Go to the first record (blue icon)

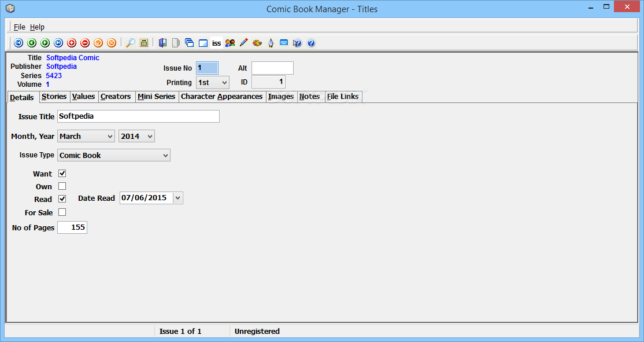[18, 43]
